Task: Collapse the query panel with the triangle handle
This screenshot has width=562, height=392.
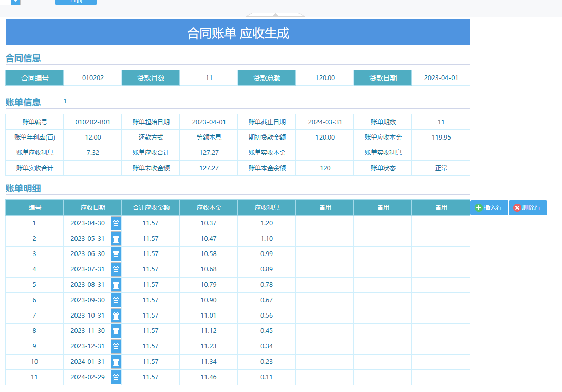Action: coord(275,15)
